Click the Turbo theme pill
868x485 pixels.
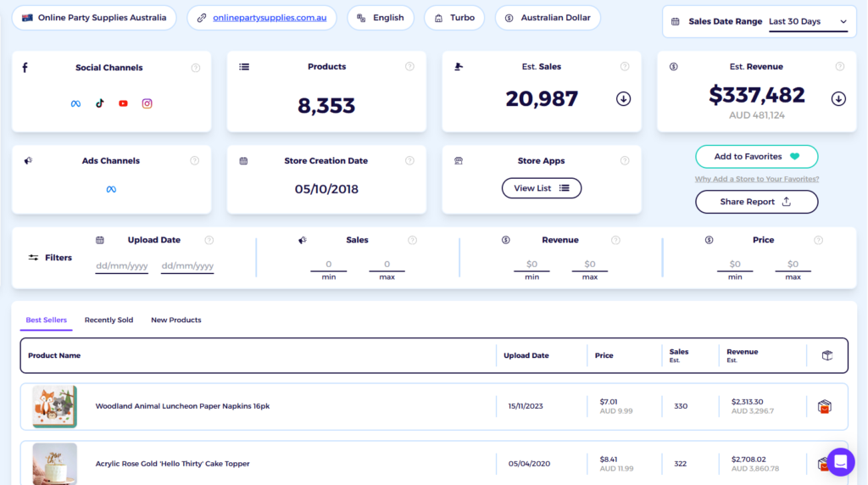(x=454, y=18)
